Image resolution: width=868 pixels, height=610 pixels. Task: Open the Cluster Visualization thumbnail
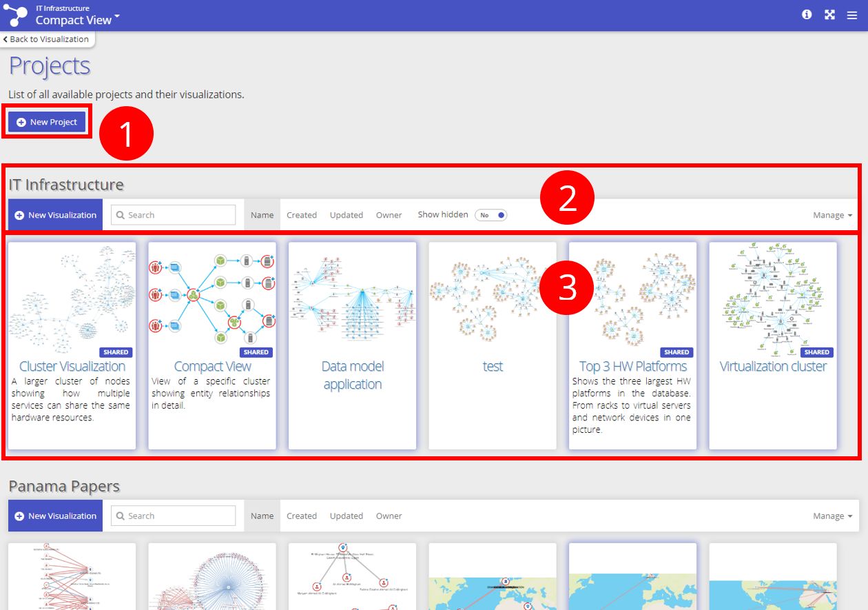72,295
